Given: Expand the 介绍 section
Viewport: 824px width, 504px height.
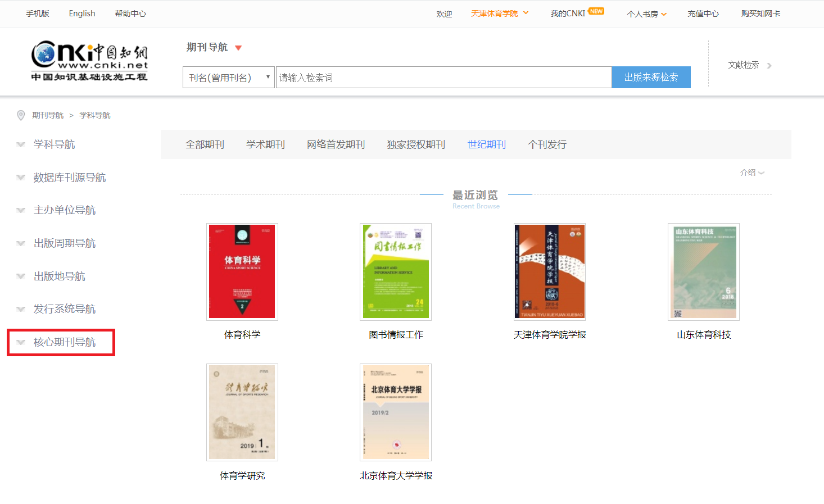Looking at the screenshot, I should click(x=752, y=172).
